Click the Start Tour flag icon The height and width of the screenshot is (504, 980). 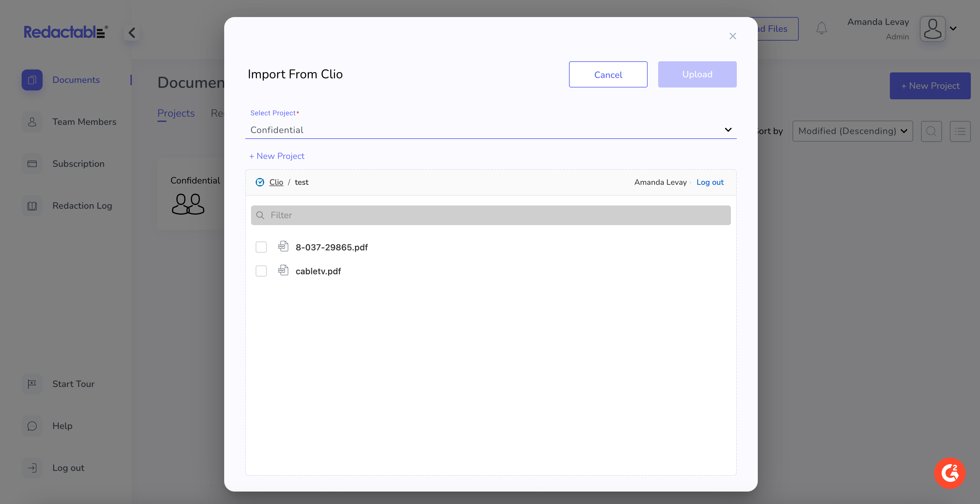[x=32, y=384]
